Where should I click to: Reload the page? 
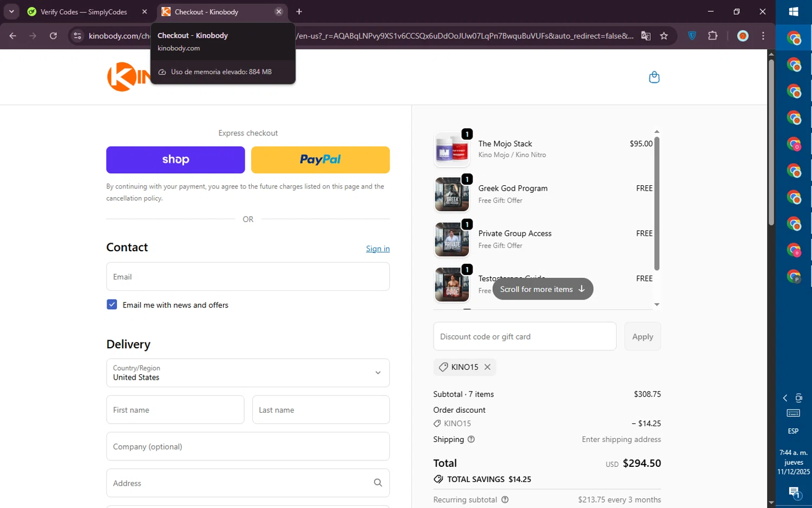coord(53,36)
